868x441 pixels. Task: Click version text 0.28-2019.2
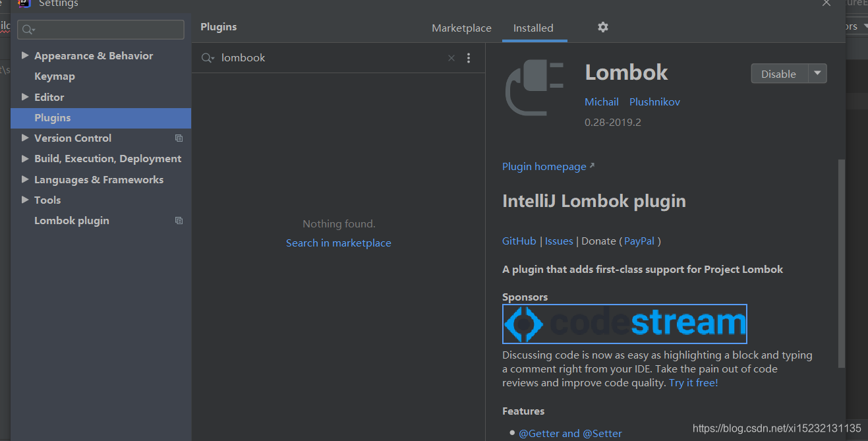(613, 122)
